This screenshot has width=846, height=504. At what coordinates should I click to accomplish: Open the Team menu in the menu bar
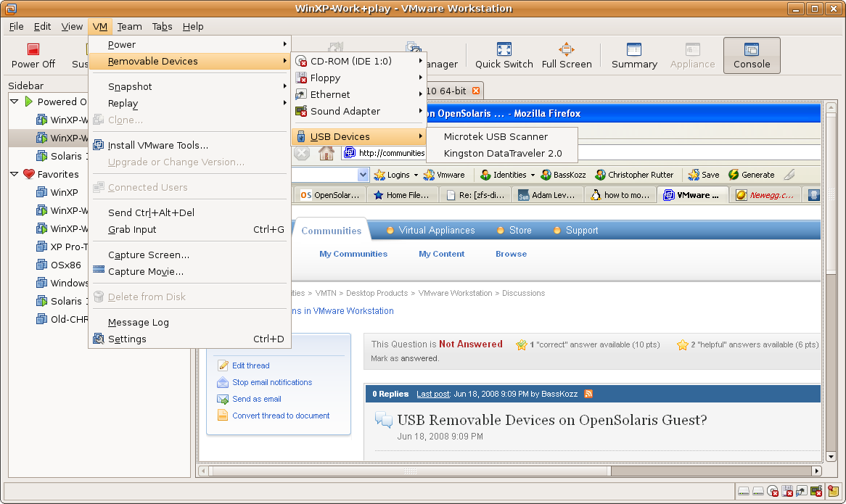coord(129,26)
